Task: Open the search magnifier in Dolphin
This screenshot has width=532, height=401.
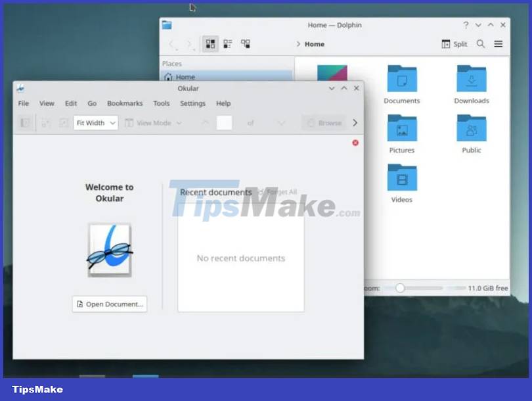Action: [x=480, y=44]
